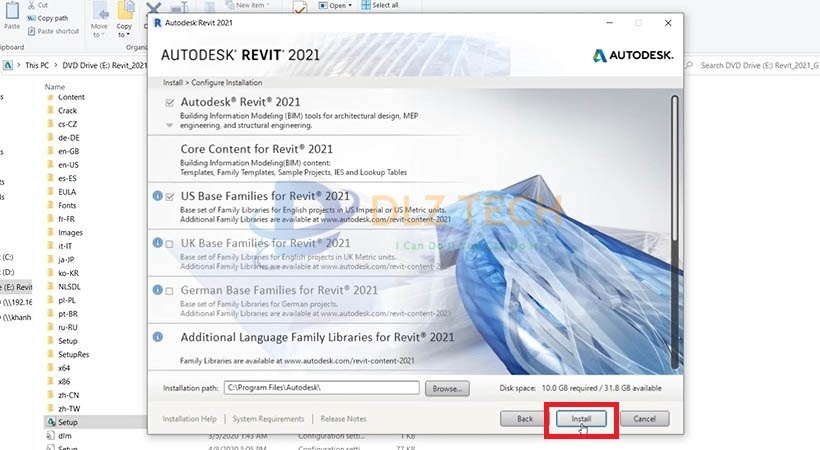820x450 pixels.
Task: Click Cut in File Explorer ribbon
Action: click(38, 5)
